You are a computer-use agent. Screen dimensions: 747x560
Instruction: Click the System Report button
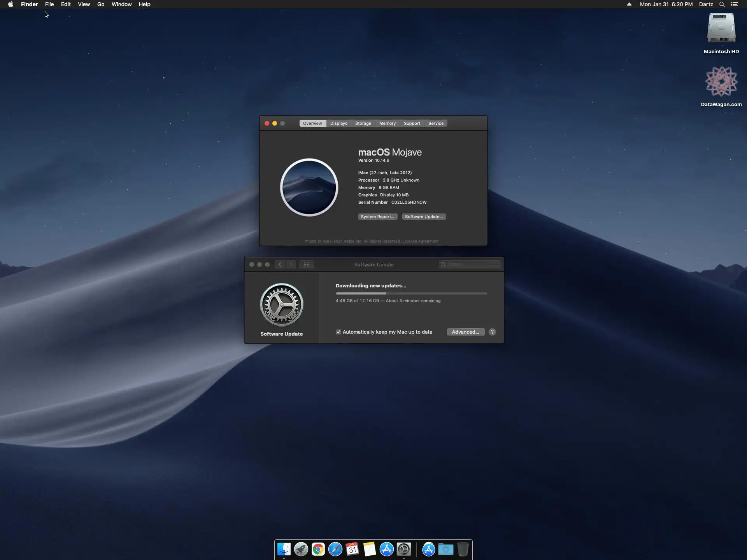(x=377, y=217)
